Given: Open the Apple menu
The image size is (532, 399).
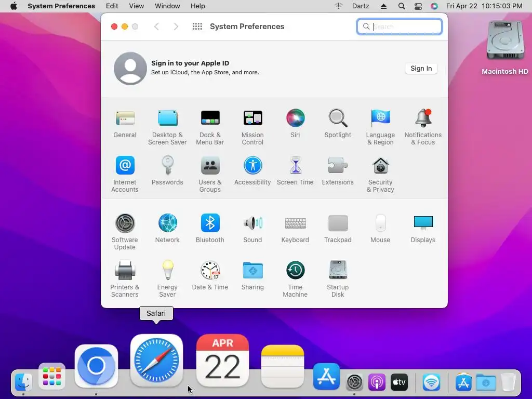Looking at the screenshot, I should (x=14, y=6).
